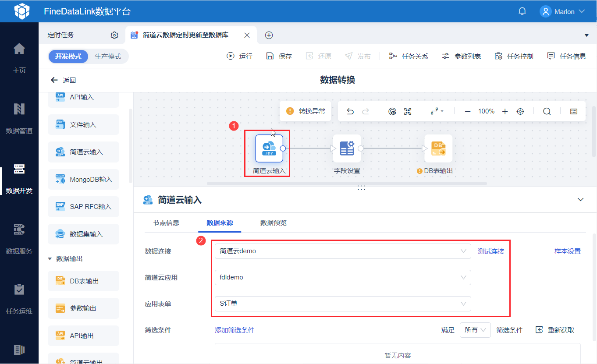Open the 应用表单 dropdown

pyautogui.click(x=343, y=304)
